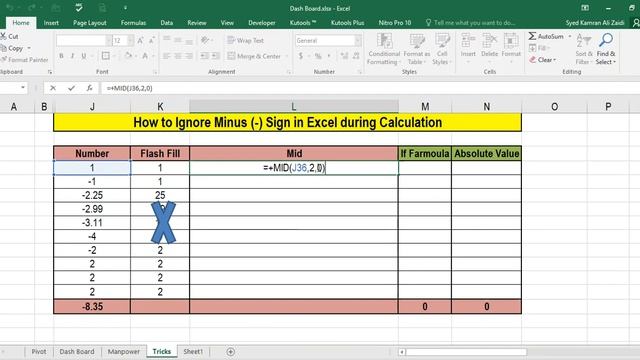Screen dimensions: 640x360
Task: Open the font size dropdown
Action: pos(130,40)
